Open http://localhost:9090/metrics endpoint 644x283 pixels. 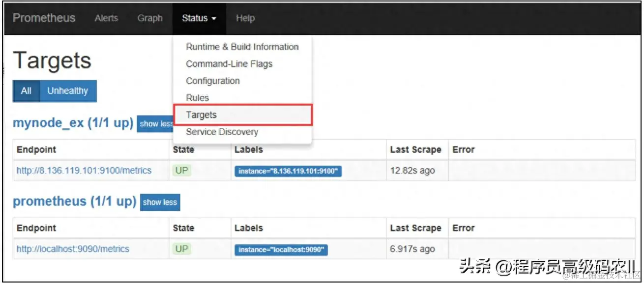point(73,249)
